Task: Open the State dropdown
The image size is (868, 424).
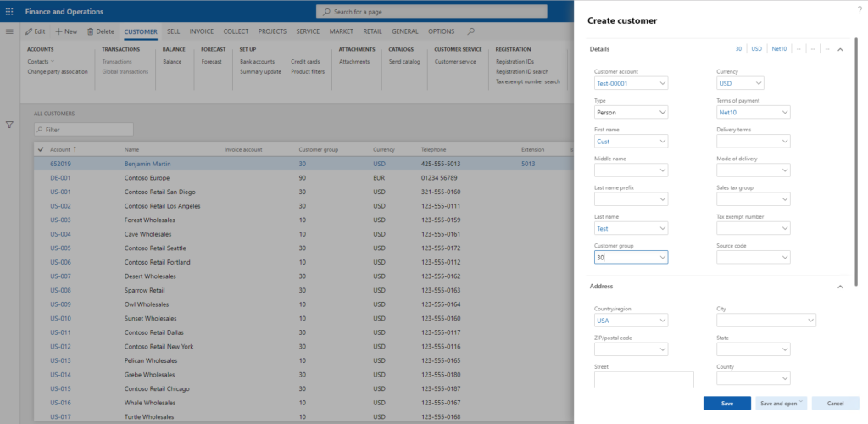Action: (785, 349)
